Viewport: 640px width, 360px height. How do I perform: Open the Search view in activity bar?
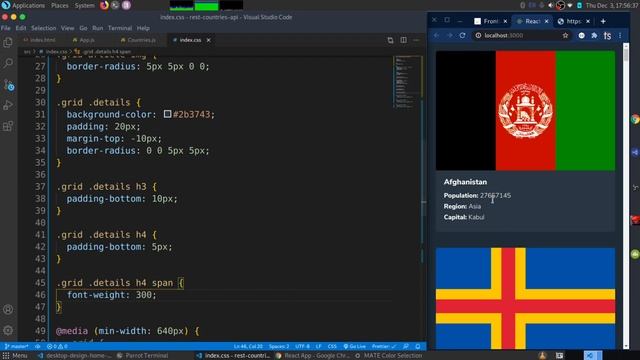point(8,63)
